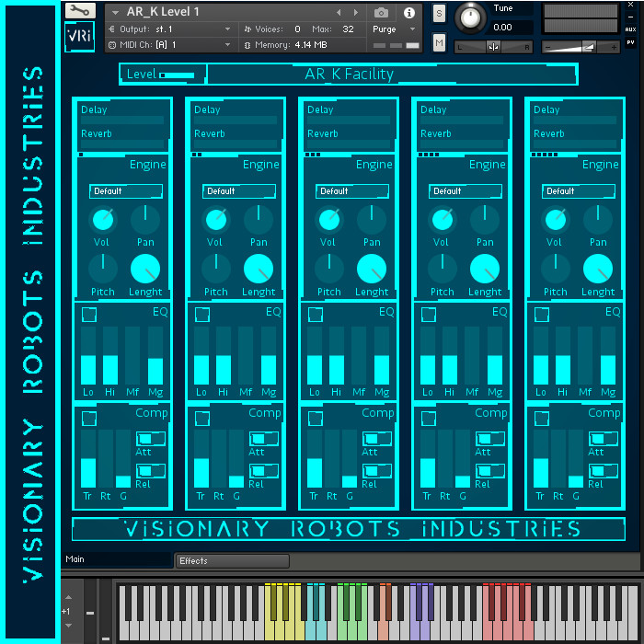Click fourth strip's Lenght knob
The width and height of the screenshot is (644, 644).
pos(485,269)
